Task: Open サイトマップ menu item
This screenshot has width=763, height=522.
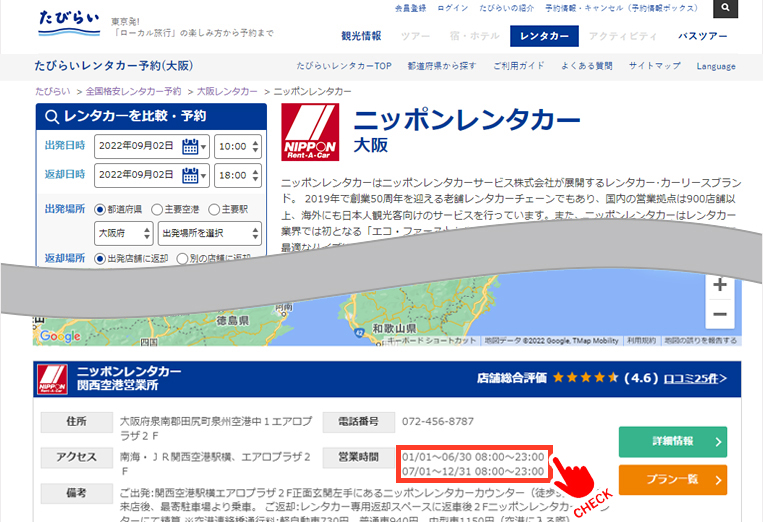Action: pos(654,66)
